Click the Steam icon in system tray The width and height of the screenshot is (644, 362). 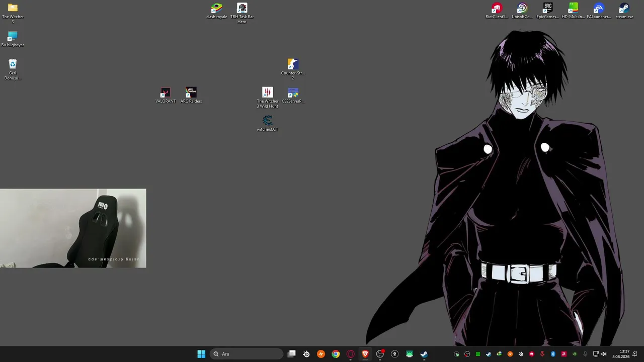click(x=489, y=354)
